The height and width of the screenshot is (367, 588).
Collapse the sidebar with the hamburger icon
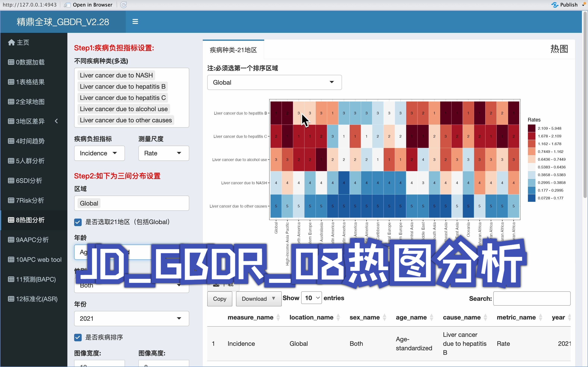click(x=135, y=21)
